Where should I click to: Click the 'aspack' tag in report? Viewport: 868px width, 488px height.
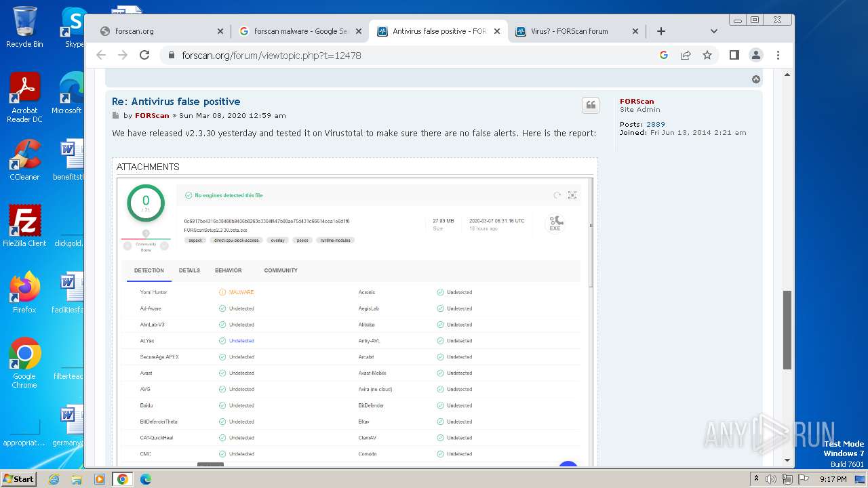(195, 240)
